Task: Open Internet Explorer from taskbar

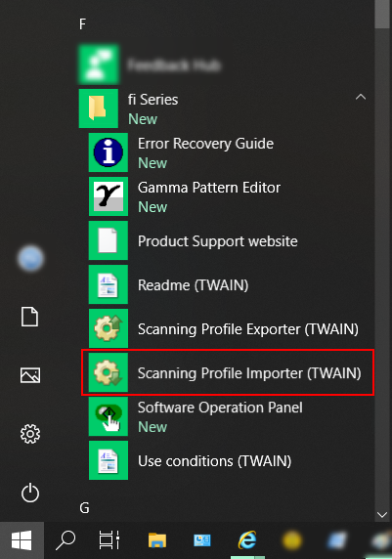Action: [247, 540]
